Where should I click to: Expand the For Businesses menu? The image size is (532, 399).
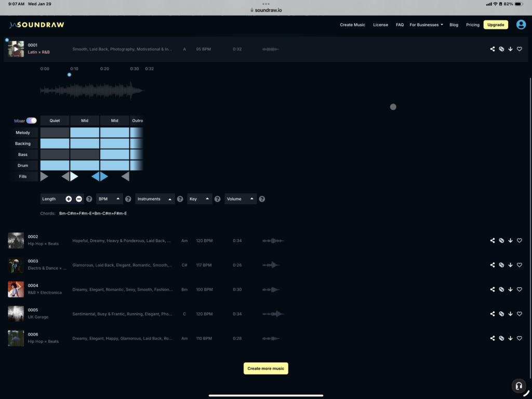[426, 25]
